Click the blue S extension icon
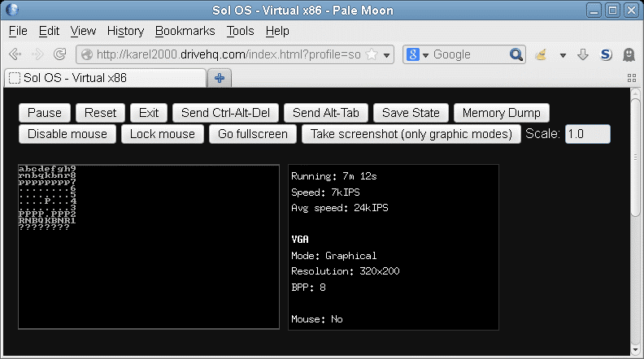Viewport: 644px width, 359px height. pyautogui.click(x=606, y=54)
